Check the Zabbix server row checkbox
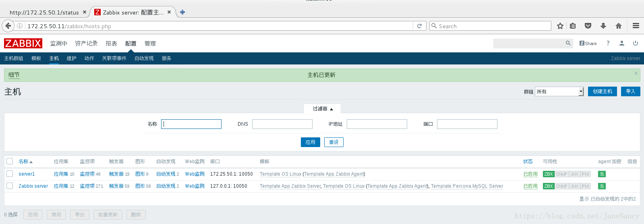 pos(10,186)
